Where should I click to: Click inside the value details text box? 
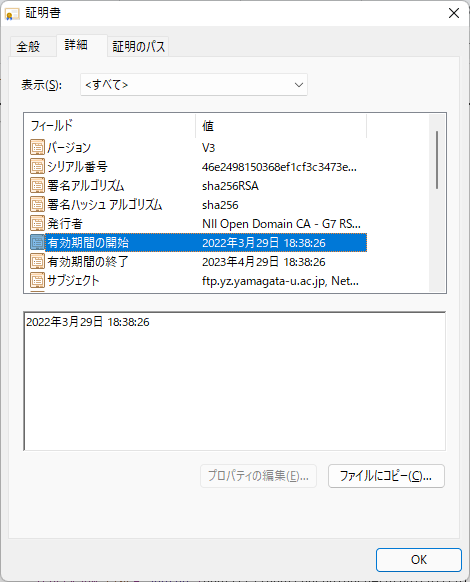click(x=235, y=381)
